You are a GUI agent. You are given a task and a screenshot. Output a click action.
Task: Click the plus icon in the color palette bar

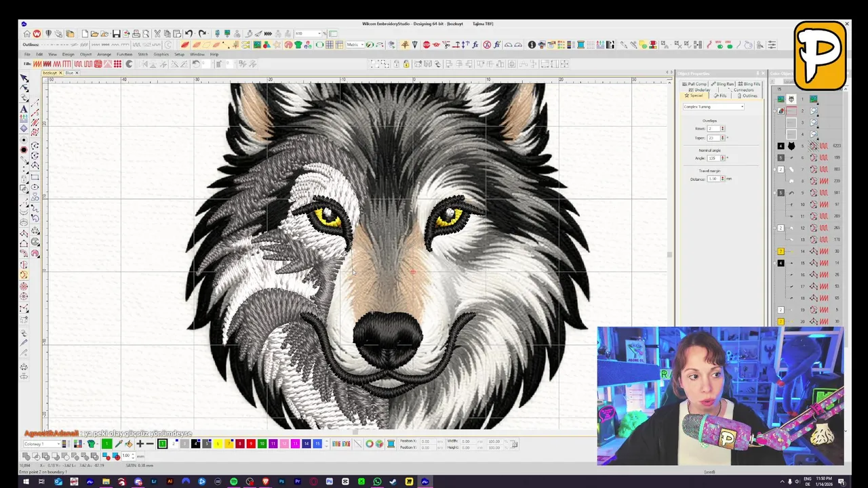tap(140, 444)
